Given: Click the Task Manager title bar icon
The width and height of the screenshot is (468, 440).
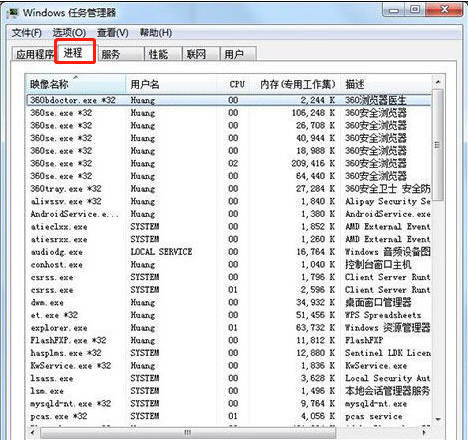Looking at the screenshot, I should coord(13,13).
